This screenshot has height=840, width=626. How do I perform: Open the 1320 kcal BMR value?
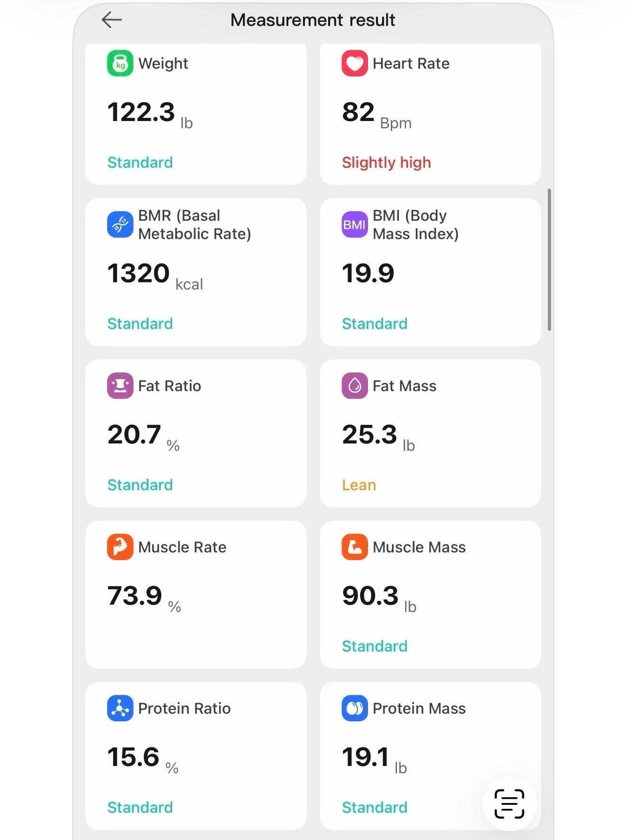(138, 274)
